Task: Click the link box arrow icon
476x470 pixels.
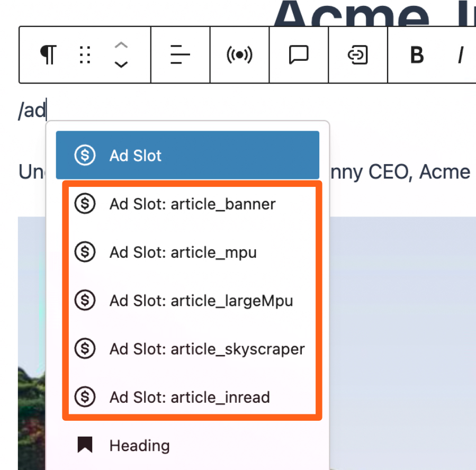Action: (358, 55)
